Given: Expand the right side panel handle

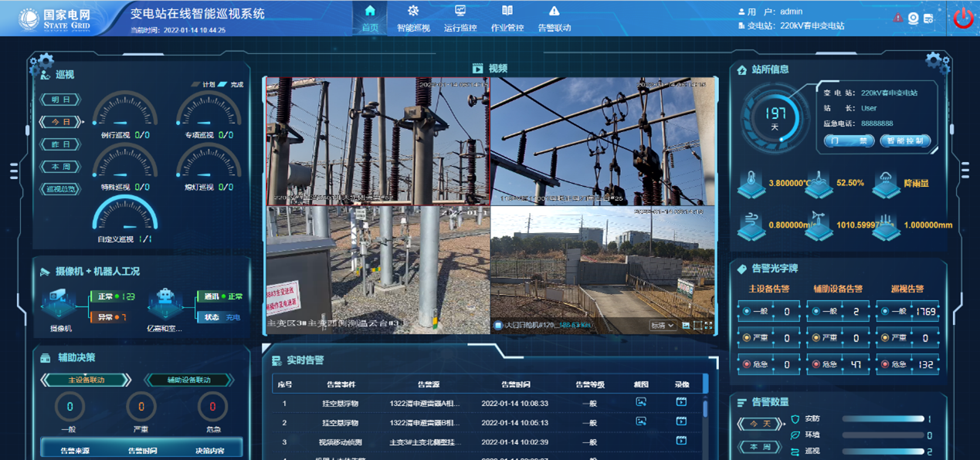Looking at the screenshot, I should click(x=965, y=171).
